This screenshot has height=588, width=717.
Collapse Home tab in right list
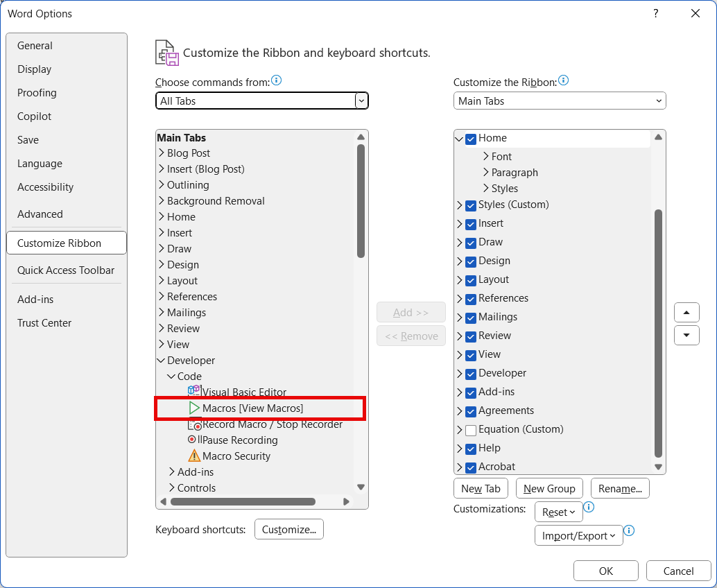point(459,139)
